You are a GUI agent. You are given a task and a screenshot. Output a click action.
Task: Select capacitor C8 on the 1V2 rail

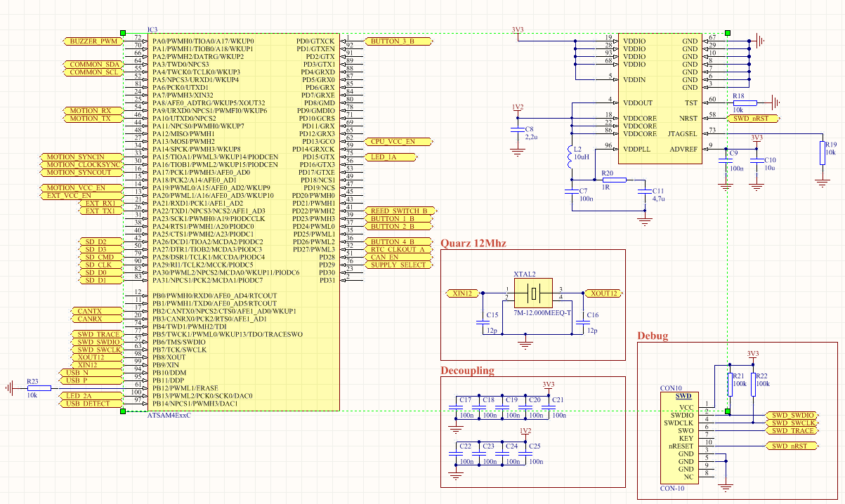[518, 131]
